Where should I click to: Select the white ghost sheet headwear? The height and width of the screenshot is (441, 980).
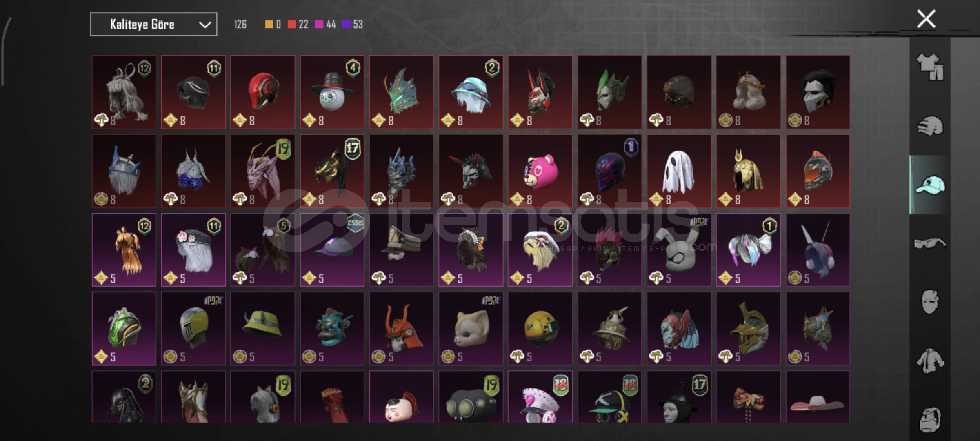(x=679, y=171)
